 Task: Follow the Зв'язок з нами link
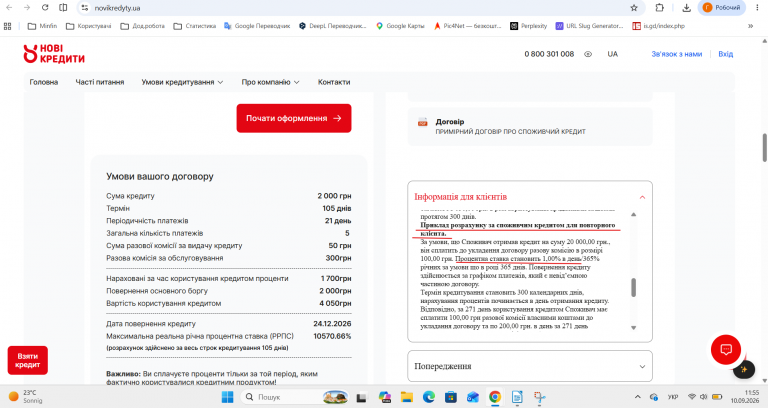point(676,54)
